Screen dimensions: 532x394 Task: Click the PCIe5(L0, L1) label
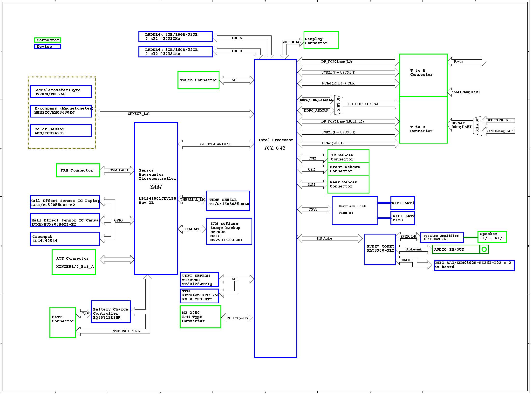tap(333, 143)
